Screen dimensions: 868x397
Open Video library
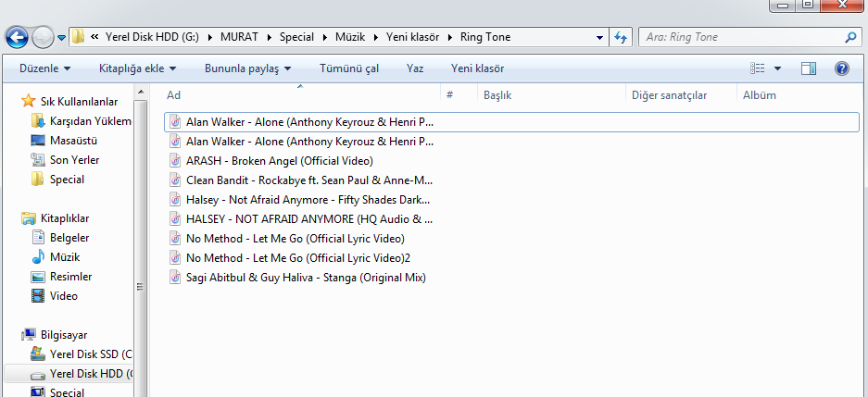64,296
